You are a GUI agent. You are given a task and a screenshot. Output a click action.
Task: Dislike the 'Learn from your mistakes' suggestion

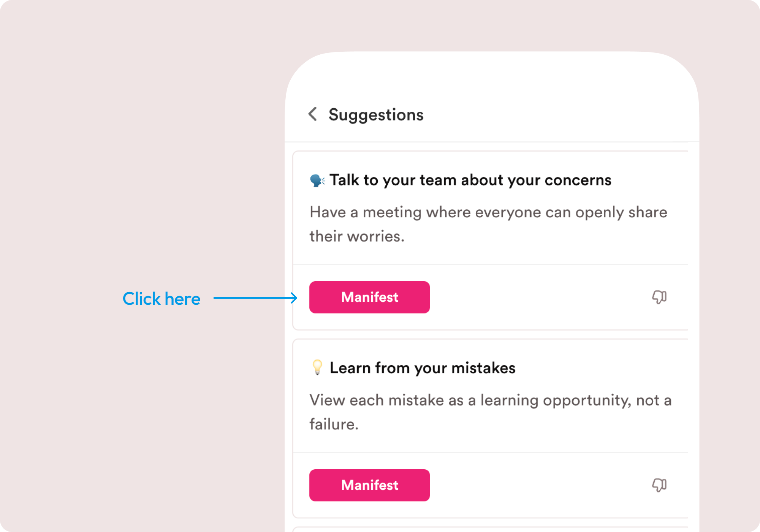point(659,485)
